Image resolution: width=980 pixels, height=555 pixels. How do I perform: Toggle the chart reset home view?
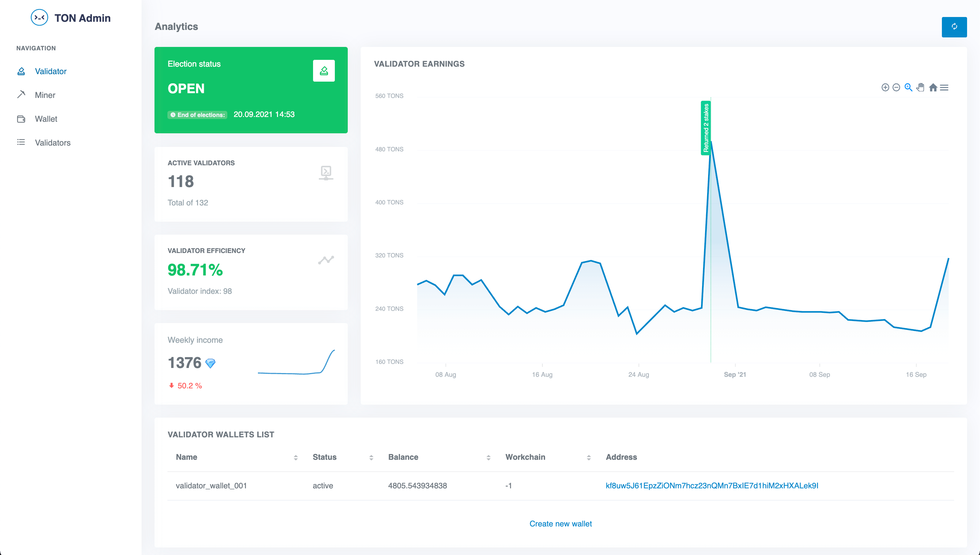pyautogui.click(x=933, y=87)
